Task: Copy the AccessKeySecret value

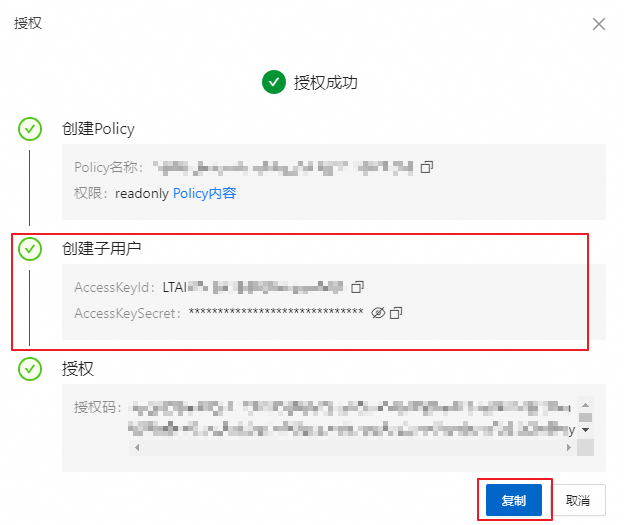Action: point(396,313)
